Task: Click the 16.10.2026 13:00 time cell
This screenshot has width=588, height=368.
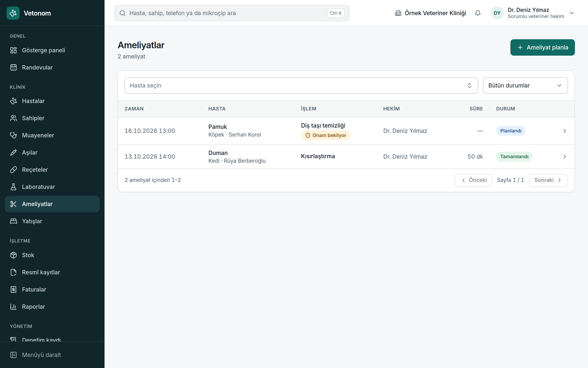Action: point(150,131)
